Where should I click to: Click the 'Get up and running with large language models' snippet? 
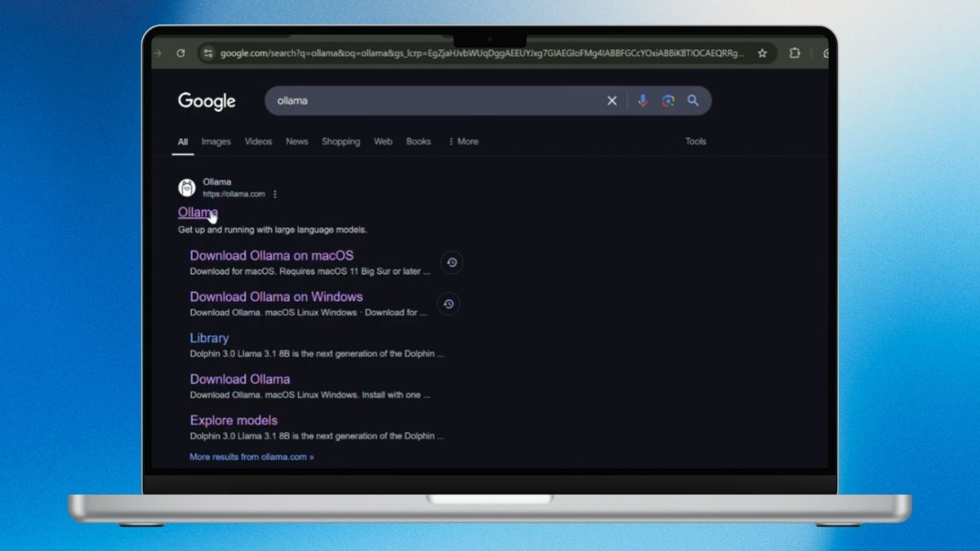273,230
